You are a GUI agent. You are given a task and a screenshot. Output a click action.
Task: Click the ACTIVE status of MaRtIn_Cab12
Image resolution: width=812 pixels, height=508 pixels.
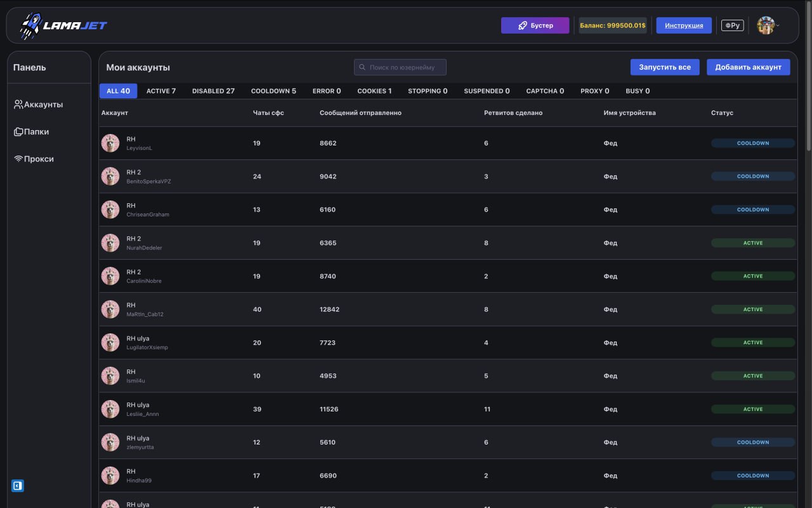tap(753, 309)
